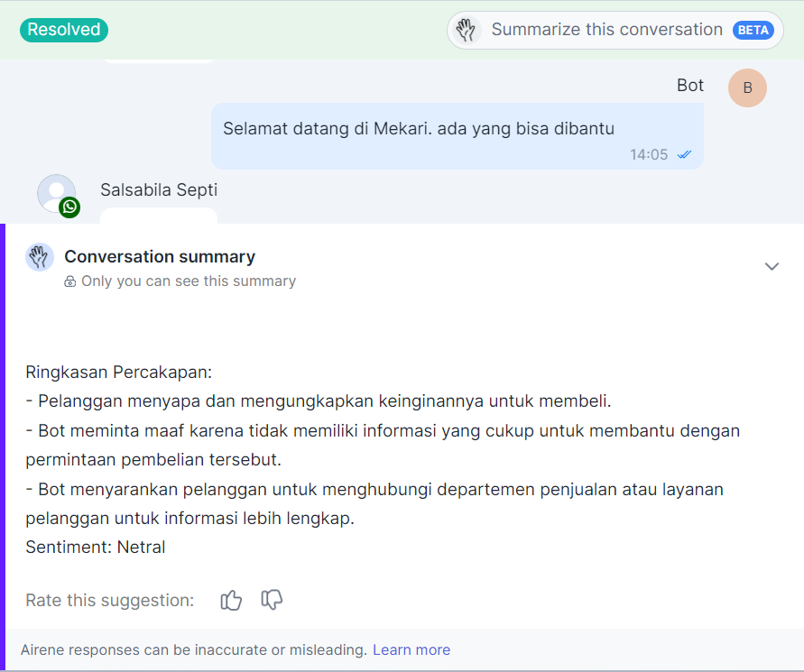
Task: Open the Learn more link
Action: pyautogui.click(x=411, y=650)
